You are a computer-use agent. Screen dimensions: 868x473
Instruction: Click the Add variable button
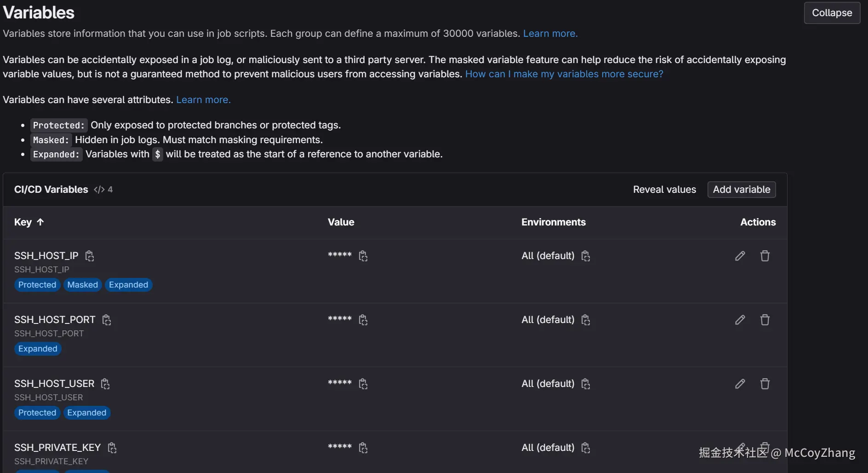point(741,190)
